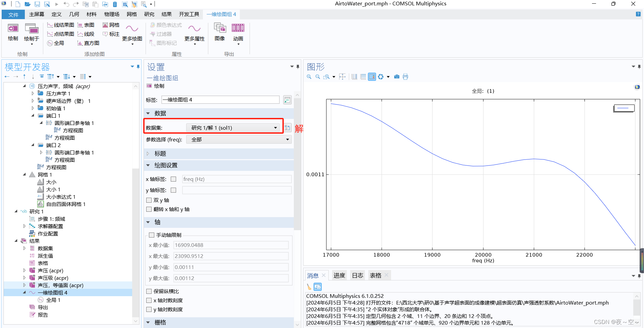Check x-axis log scale (x 轴对数刻度)
The image size is (644, 328).
point(149,301)
